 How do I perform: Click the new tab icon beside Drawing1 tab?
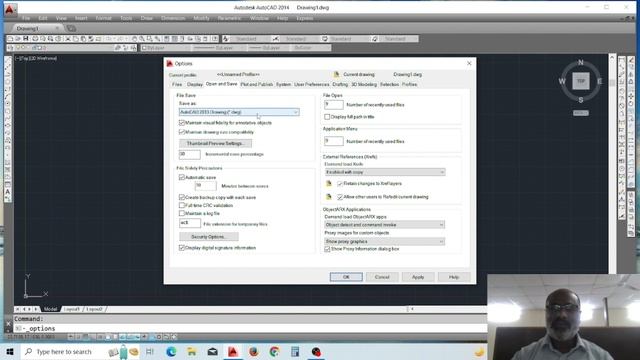[x=71, y=28]
